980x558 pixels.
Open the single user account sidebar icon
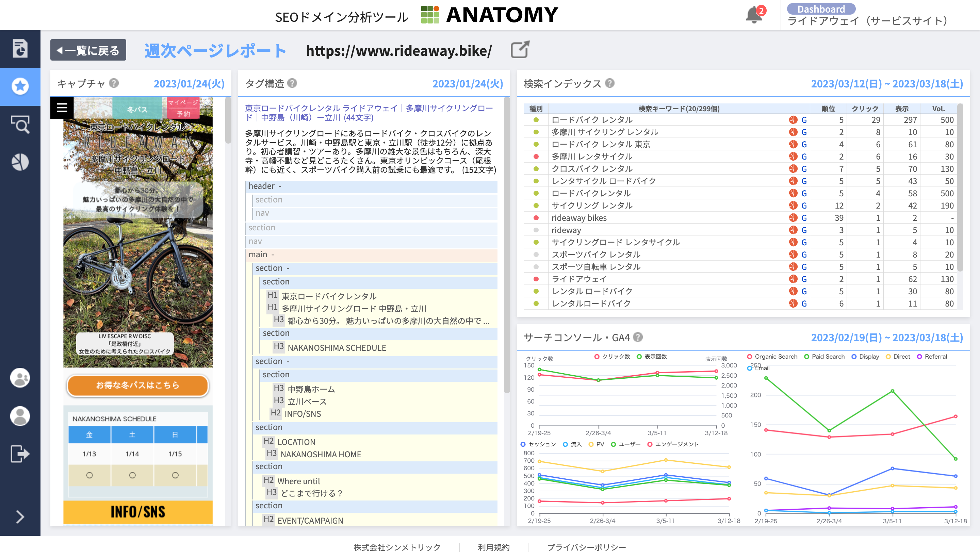pos(20,416)
